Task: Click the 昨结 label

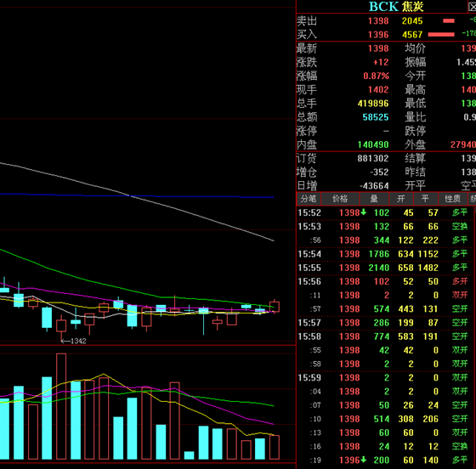Action: click(x=416, y=172)
